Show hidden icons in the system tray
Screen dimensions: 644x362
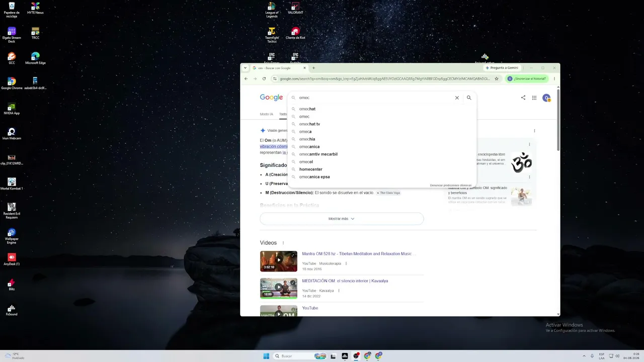584,356
